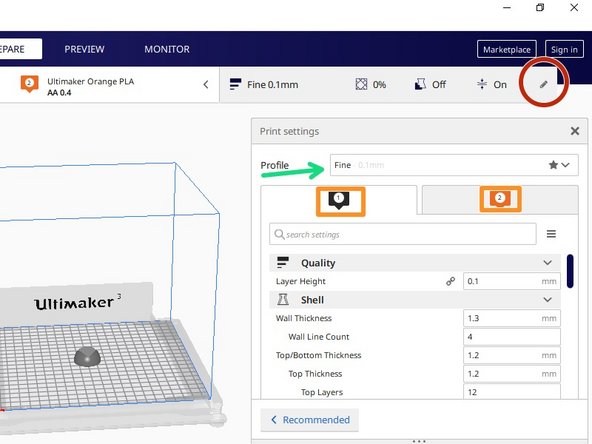The image size is (592, 444).
Task: Collapse the Shell section
Action: click(547, 300)
